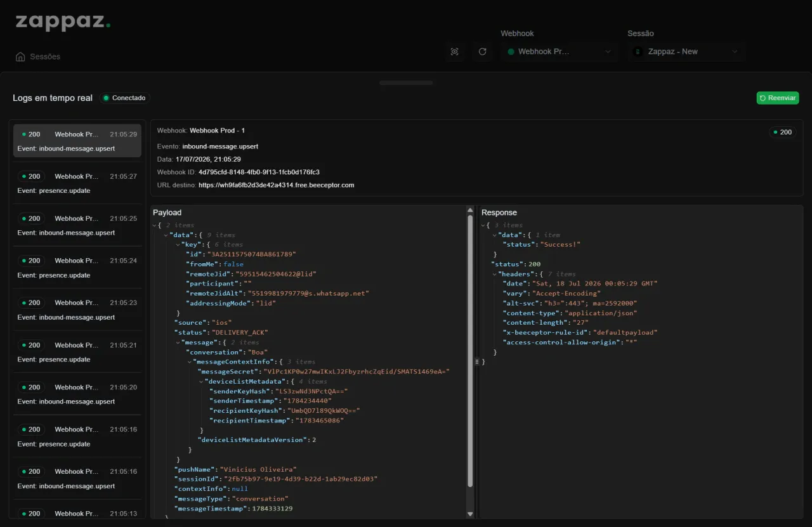Click the Logs em tempo real heading
812x527 pixels.
(x=53, y=98)
